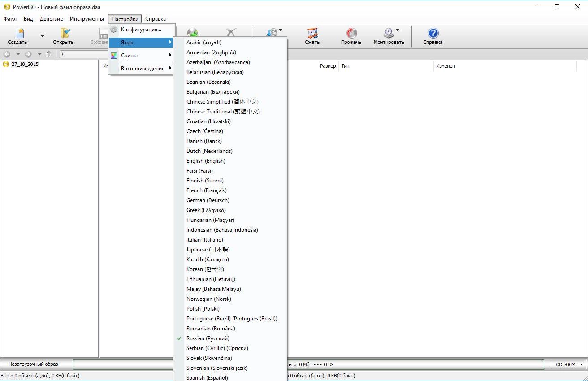Choose Indonesian (Bahasa Indonesia) language
This screenshot has width=588, height=381.
[x=230, y=230]
